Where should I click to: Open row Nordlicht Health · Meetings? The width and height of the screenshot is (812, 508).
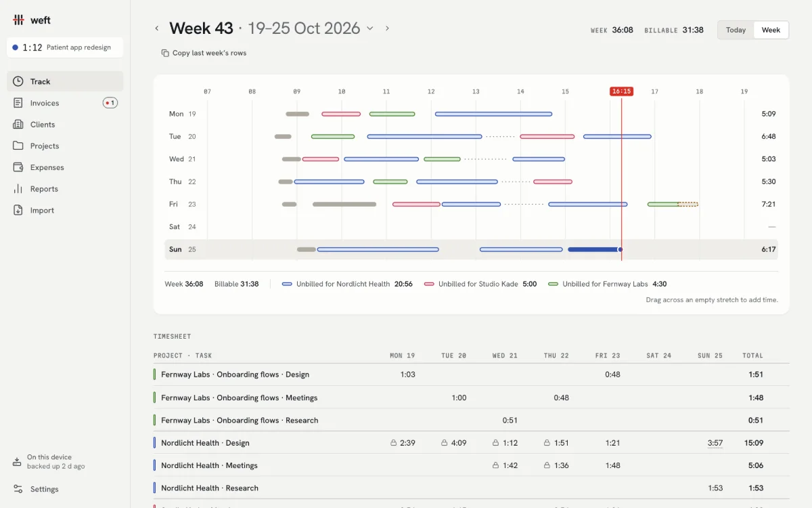pyautogui.click(x=471, y=465)
